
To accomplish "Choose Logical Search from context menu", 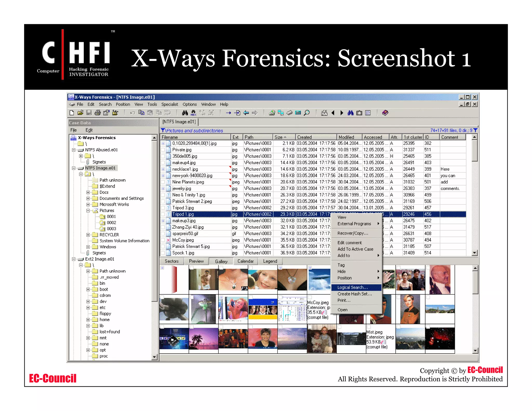I will 352,287.
